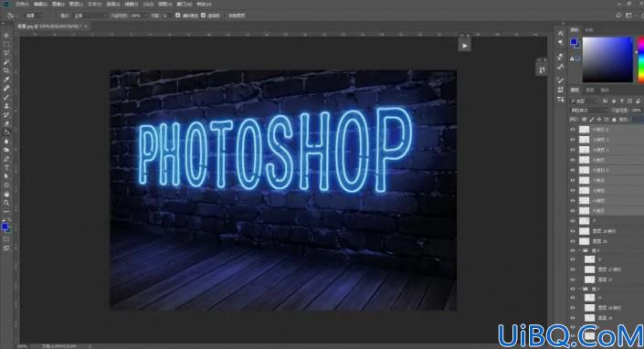Change screen mode at toolbar bottom

[6, 248]
